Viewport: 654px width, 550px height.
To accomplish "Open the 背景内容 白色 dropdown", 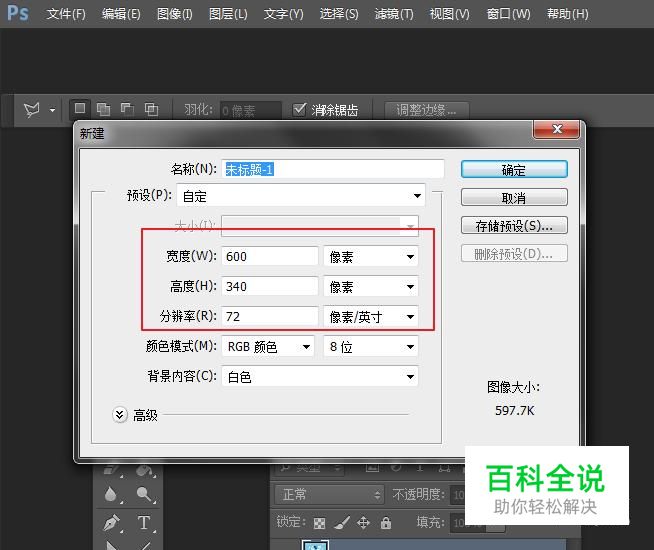I will [320, 377].
